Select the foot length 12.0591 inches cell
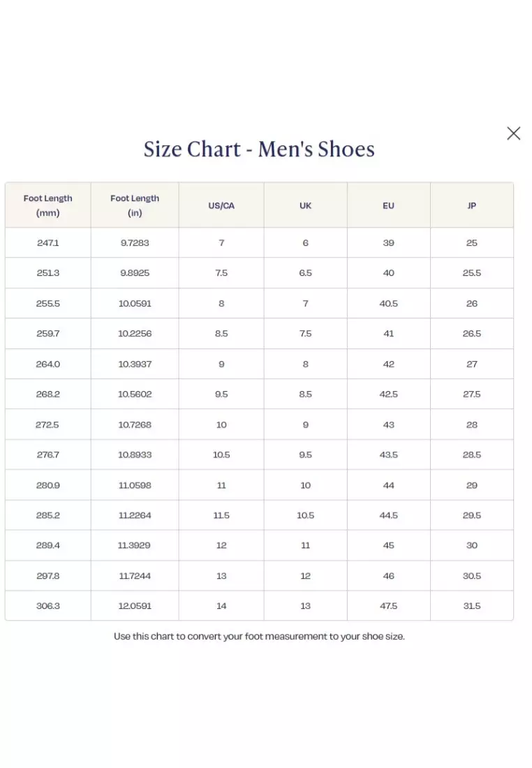The width and height of the screenshot is (532, 768). tap(134, 606)
